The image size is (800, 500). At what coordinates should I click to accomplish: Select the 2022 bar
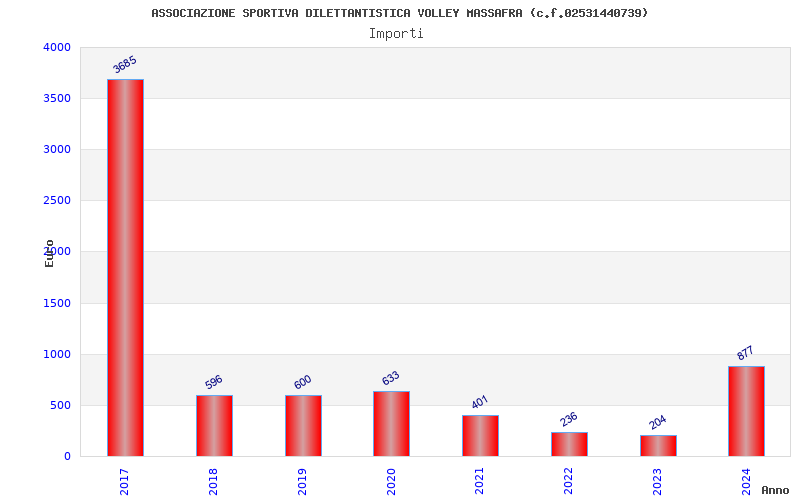(569, 444)
